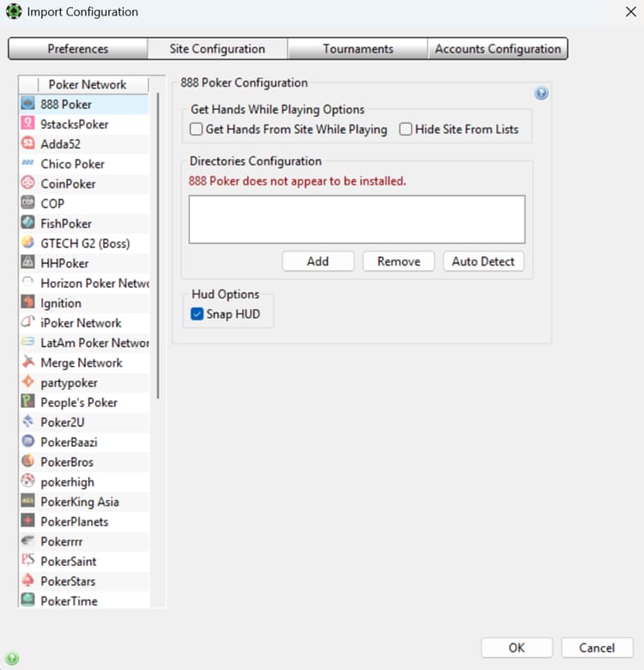Viewport: 644px width, 670px height.
Task: Select 'partypoker' in the network list
Action: click(84, 382)
